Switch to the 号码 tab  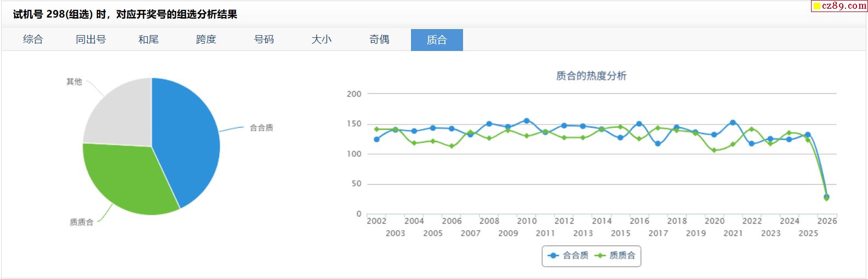(x=264, y=39)
